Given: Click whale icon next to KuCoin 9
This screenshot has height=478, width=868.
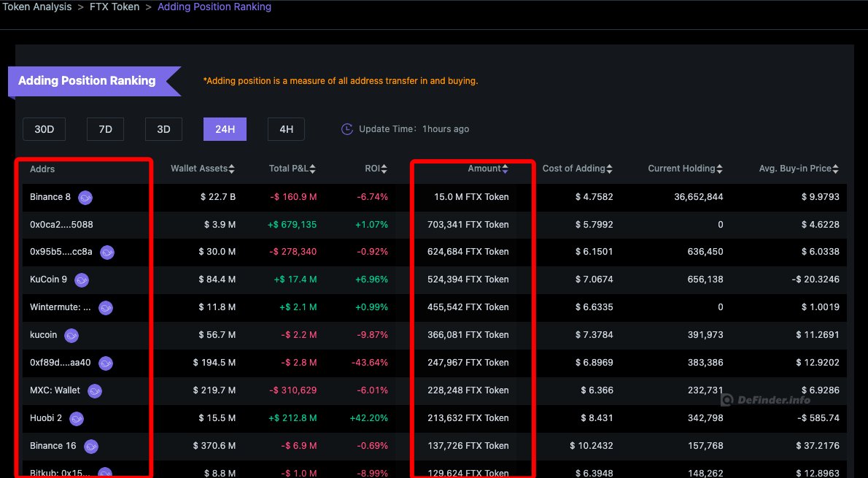Looking at the screenshot, I should coord(82,280).
